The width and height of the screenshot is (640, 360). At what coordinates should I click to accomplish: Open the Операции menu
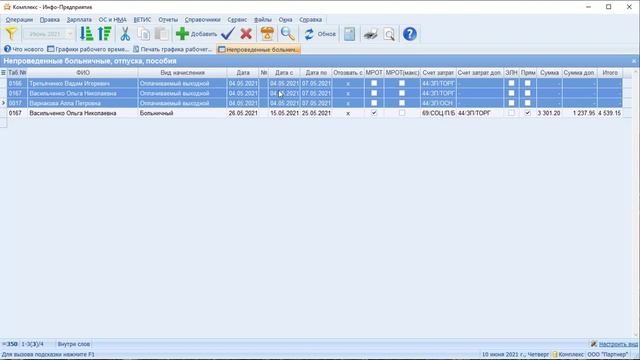[x=19, y=20]
